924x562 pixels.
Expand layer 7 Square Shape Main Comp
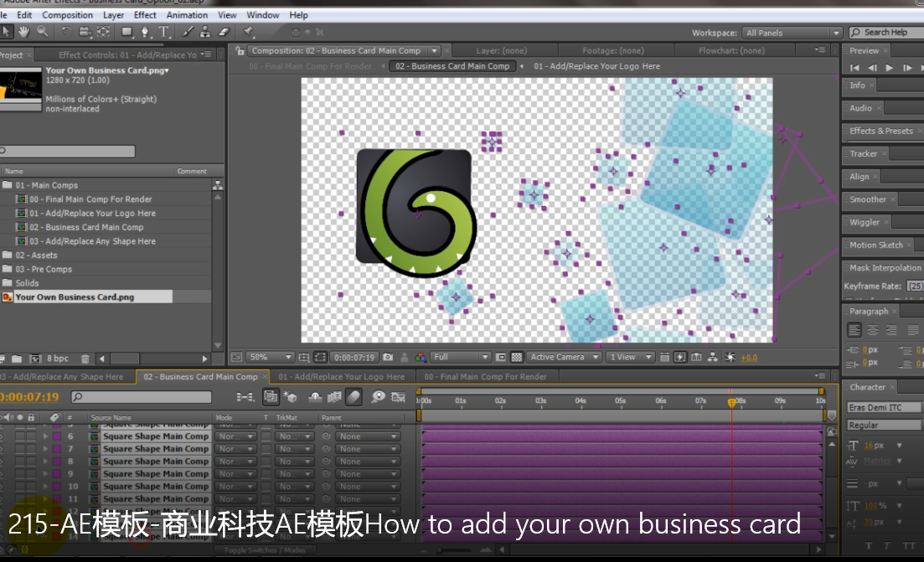coord(44,449)
